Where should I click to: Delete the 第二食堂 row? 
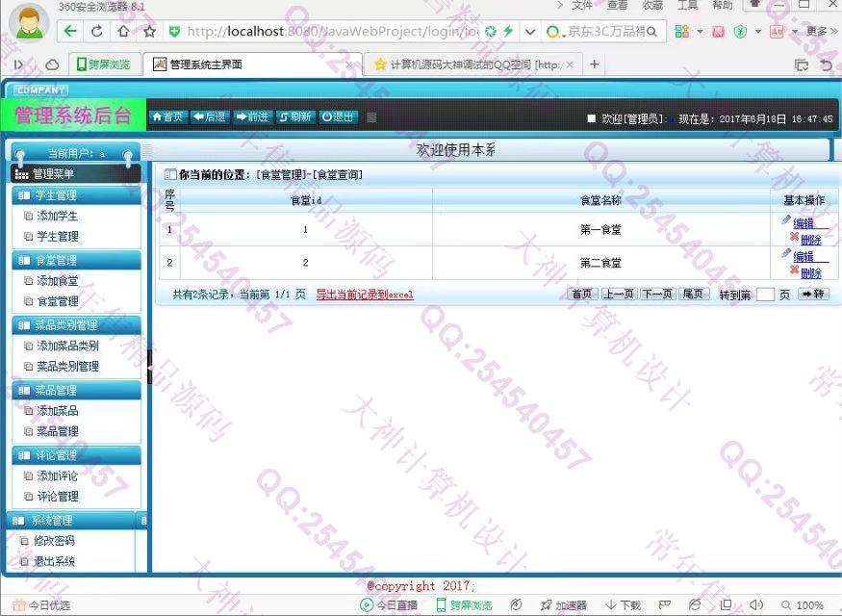tap(811, 272)
